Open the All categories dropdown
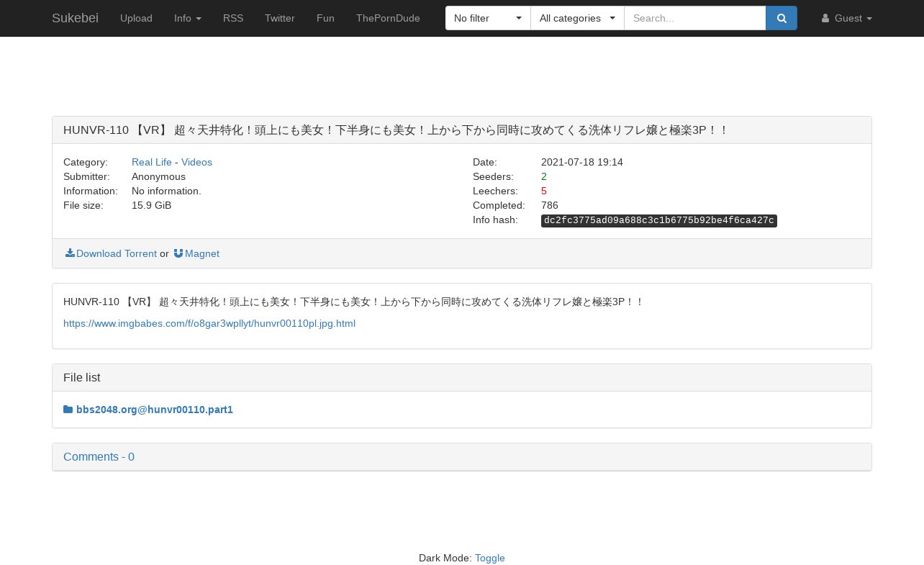The height and width of the screenshot is (565, 924). tap(577, 18)
